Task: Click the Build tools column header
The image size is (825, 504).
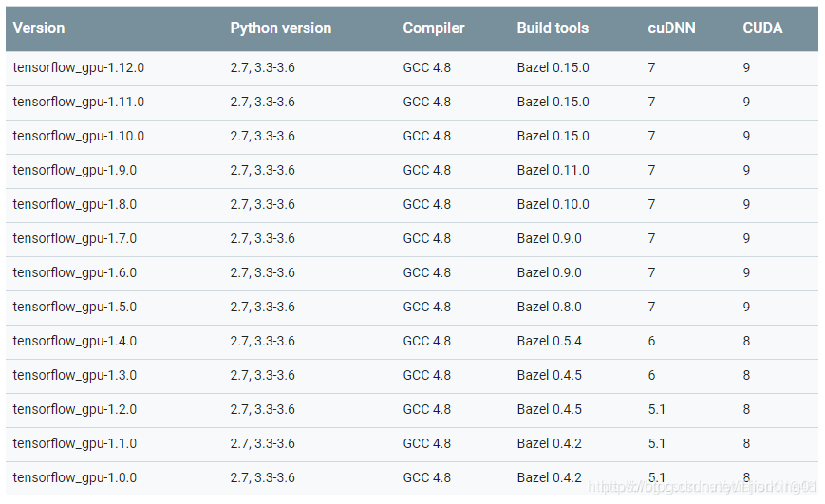Action: pyautogui.click(x=553, y=28)
